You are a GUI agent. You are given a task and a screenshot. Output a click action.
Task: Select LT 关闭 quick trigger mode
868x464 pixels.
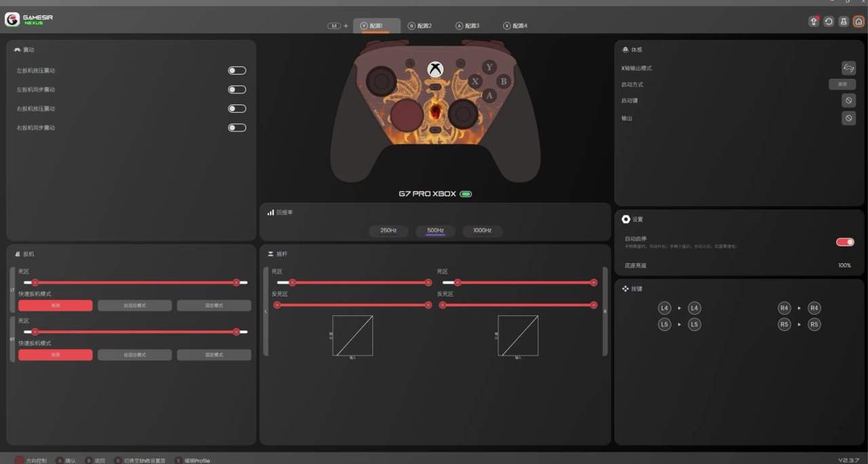coord(55,306)
